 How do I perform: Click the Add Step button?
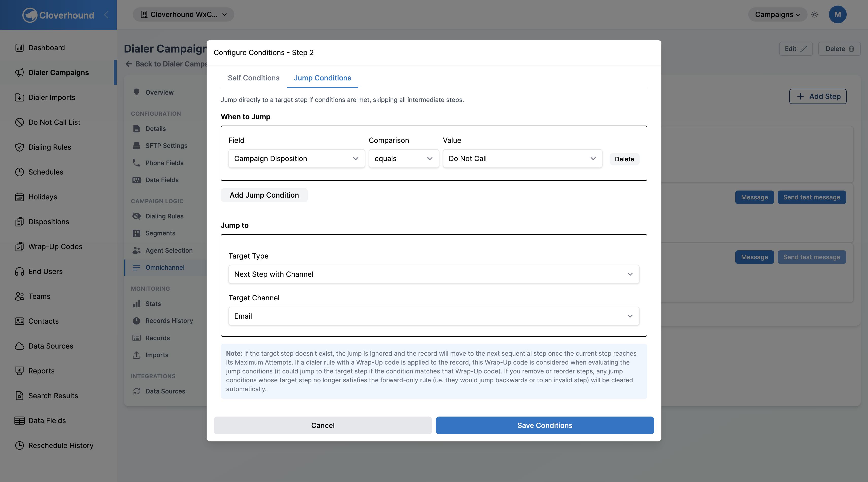click(818, 96)
